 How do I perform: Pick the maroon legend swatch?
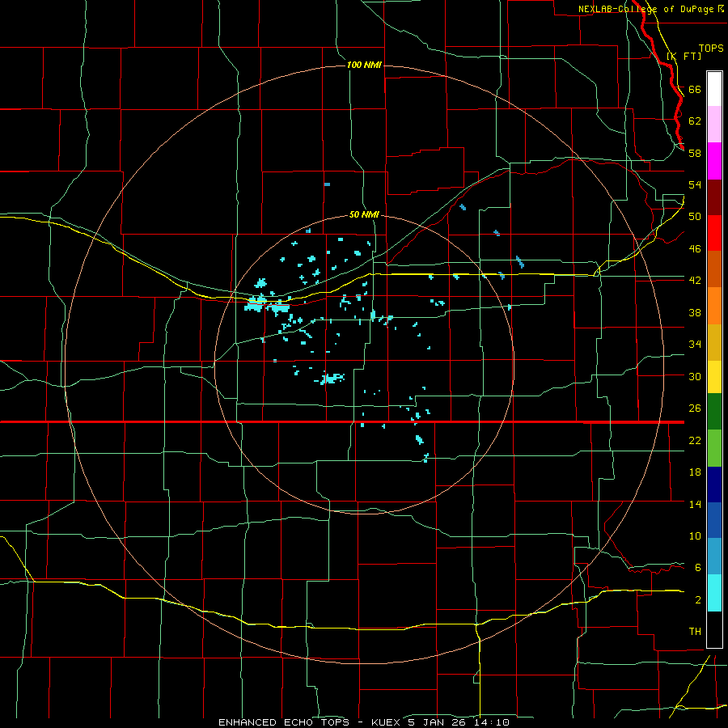[714, 197]
